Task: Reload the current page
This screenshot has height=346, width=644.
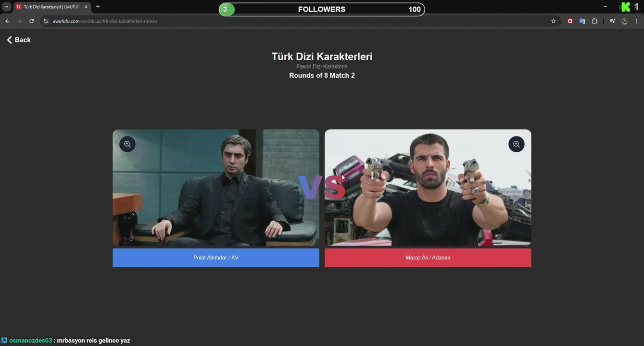Action: click(x=32, y=21)
